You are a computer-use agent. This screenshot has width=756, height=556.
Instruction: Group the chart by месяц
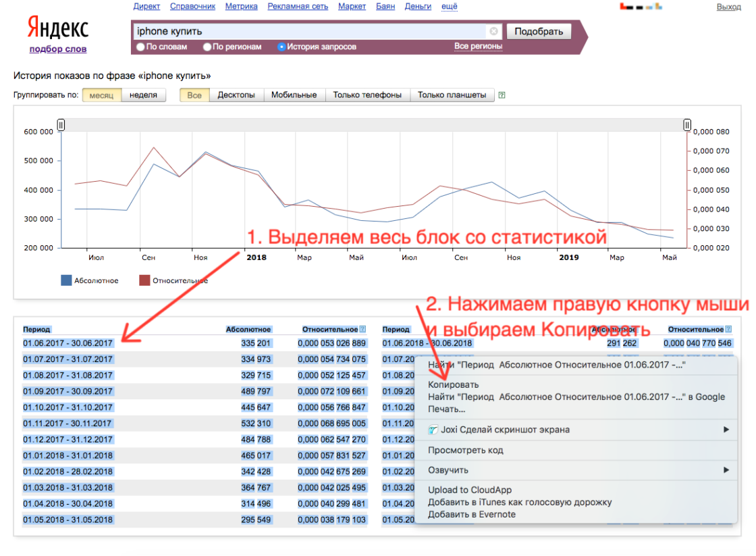coord(102,95)
